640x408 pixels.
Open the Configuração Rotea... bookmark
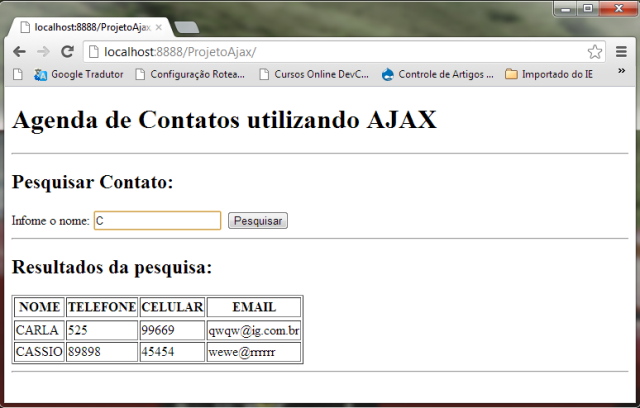(x=190, y=74)
